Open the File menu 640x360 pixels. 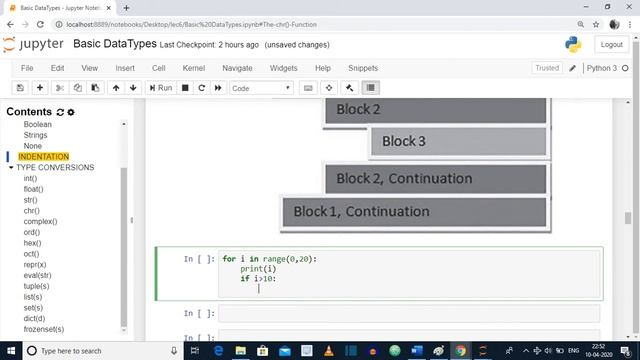coord(27,68)
